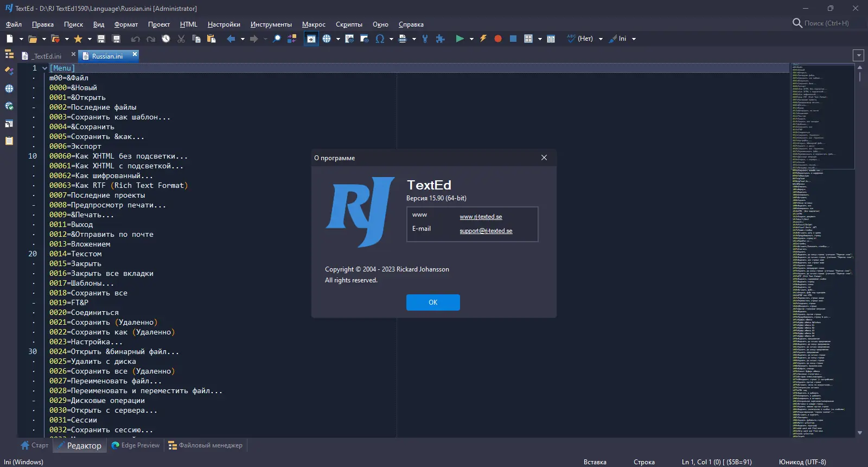The image size is (868, 467).
Task: Click the Paste clipboard icon
Action: (212, 39)
